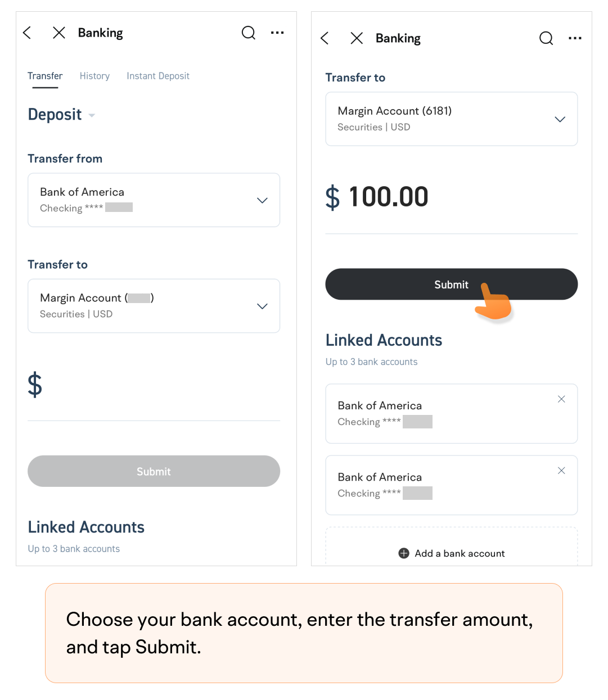Expand the Margin Account (6181) dropdown
Image resolution: width=608 pixels, height=700 pixels.
tap(452, 119)
